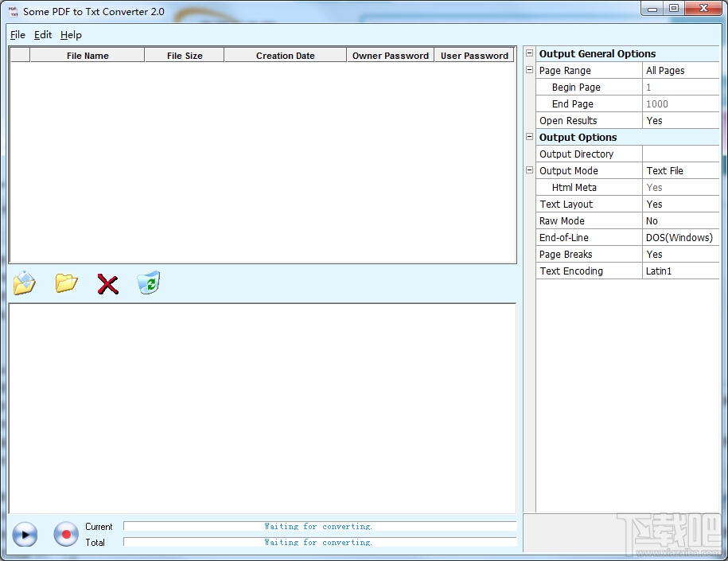Select the Begin Page property label
The height and width of the screenshot is (561, 728).
(576, 88)
